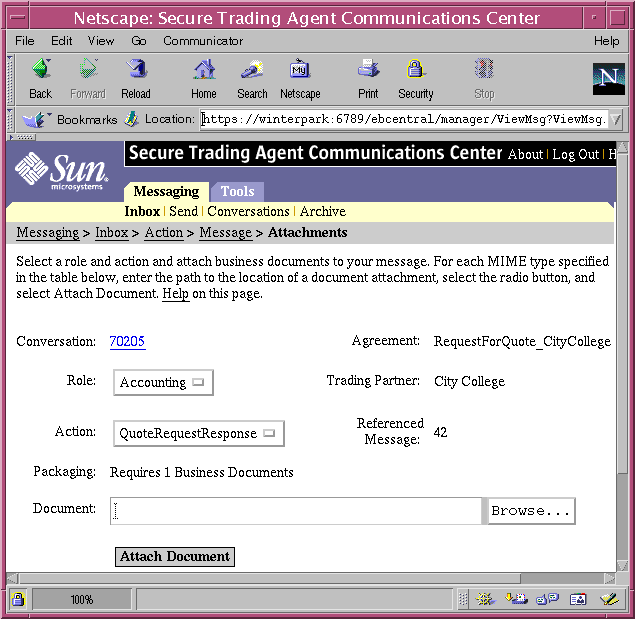Switch to the Tools tab
The width and height of the screenshot is (635, 619).
[x=238, y=192]
